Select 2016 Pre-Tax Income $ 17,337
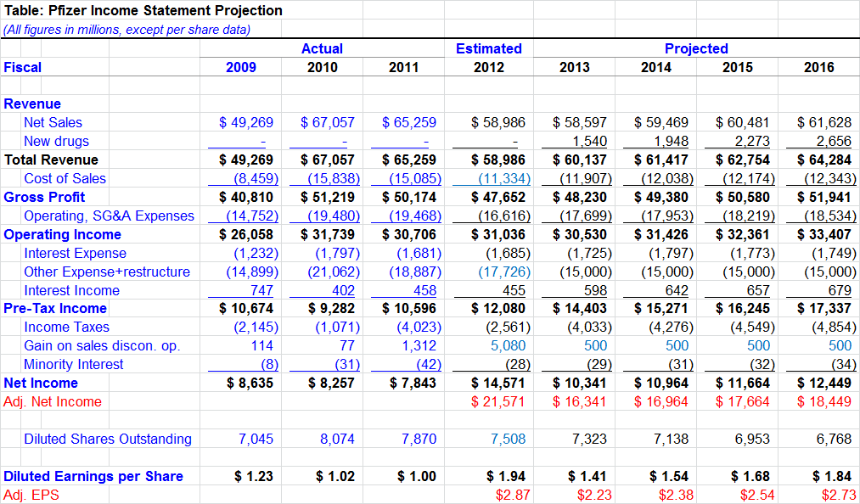The image size is (860, 504). click(x=823, y=308)
